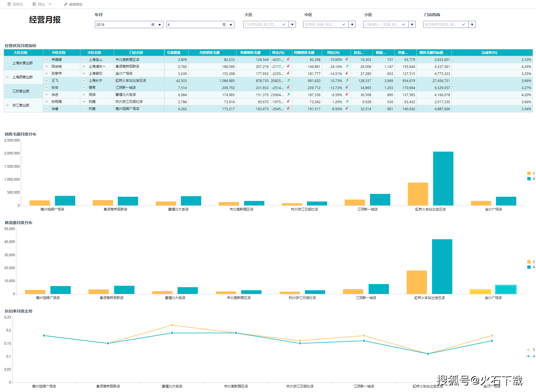Image resolution: width=536 pixels, height=392 pixels.
Task: Toggle month 4 legend in traffic chart
Action: (x=531, y=267)
